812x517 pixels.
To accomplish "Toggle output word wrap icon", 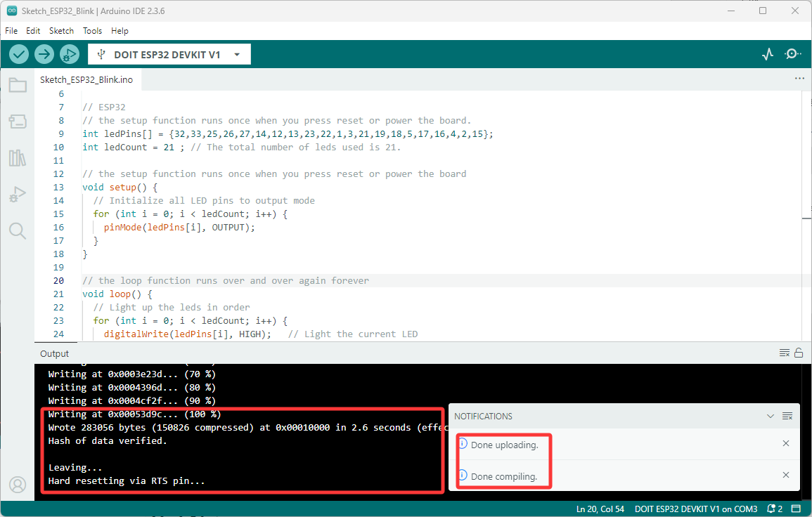I will (x=785, y=353).
